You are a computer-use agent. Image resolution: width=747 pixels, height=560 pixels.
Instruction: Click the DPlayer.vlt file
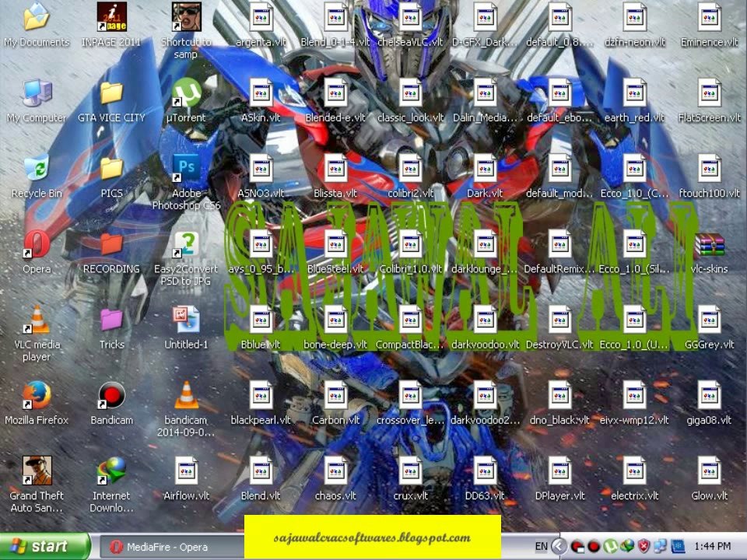tap(559, 471)
